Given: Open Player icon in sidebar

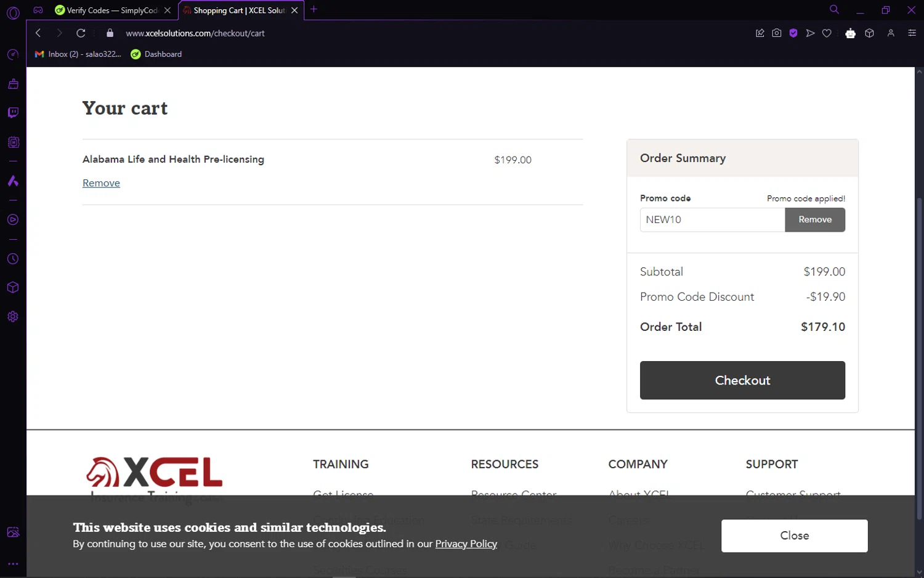Looking at the screenshot, I should (x=13, y=220).
